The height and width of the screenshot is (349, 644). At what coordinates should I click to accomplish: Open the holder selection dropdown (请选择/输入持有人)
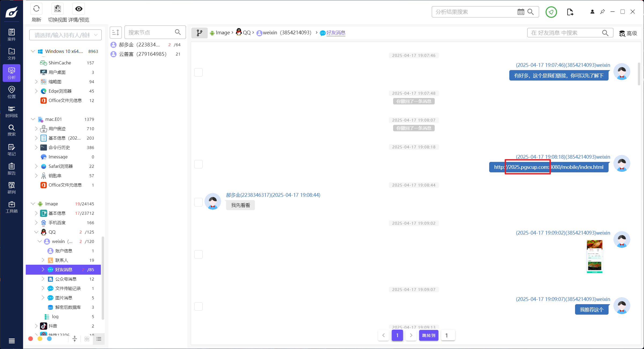(65, 35)
